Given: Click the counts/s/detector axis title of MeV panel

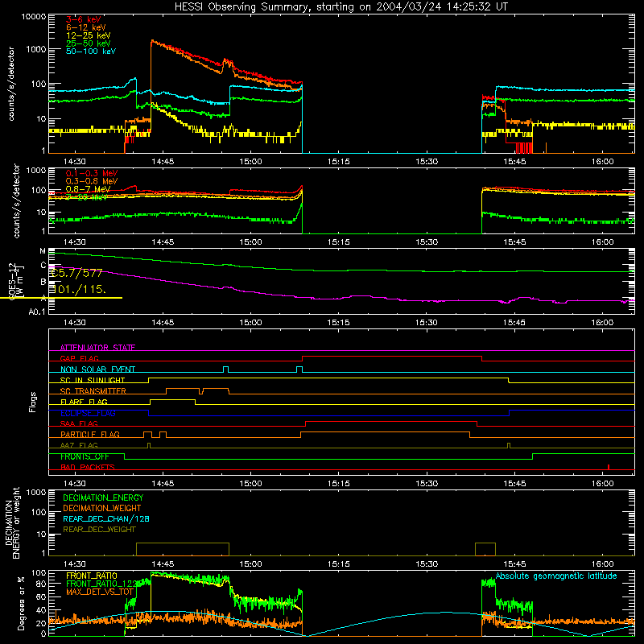Looking at the screenshot, I should pos(16,200).
